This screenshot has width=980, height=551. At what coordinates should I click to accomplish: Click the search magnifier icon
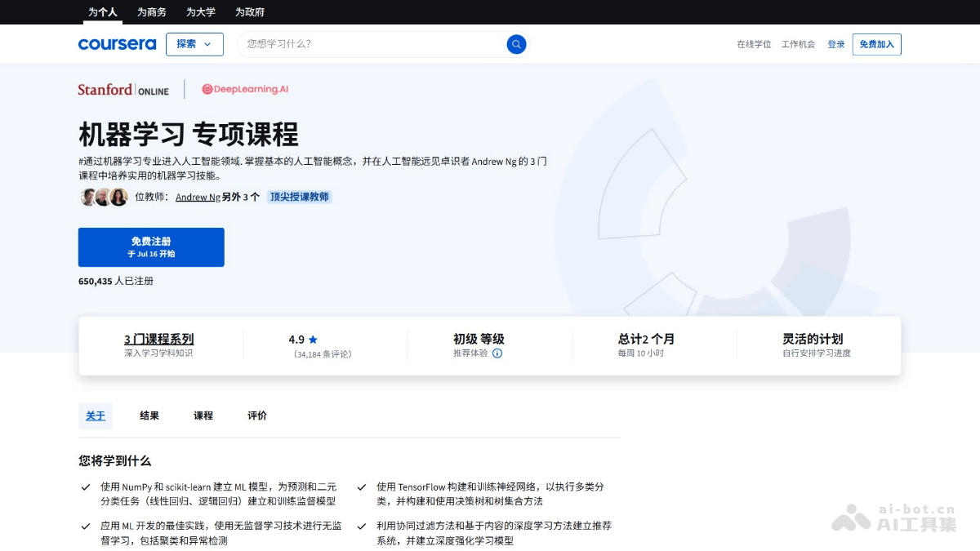coord(516,44)
